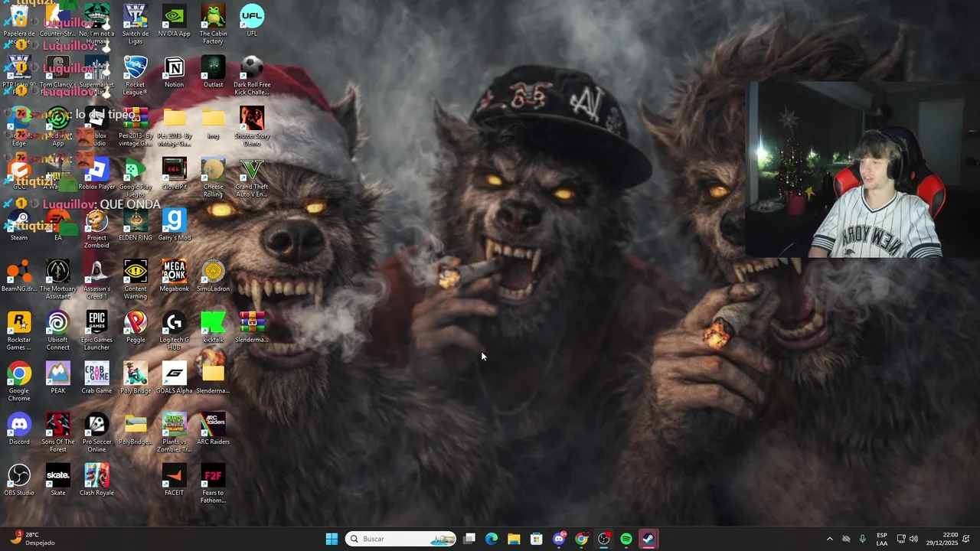
Task: Select the BeamNG.drive icon
Action: tap(19, 276)
